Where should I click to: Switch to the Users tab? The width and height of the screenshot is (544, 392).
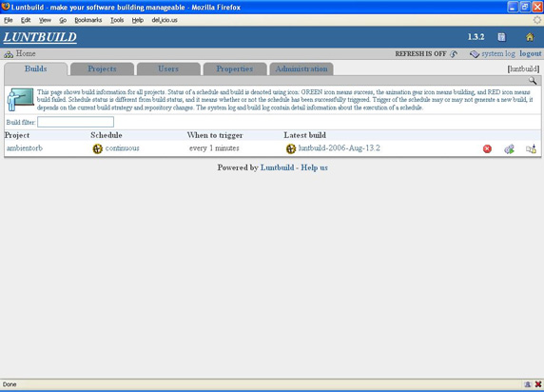point(168,69)
